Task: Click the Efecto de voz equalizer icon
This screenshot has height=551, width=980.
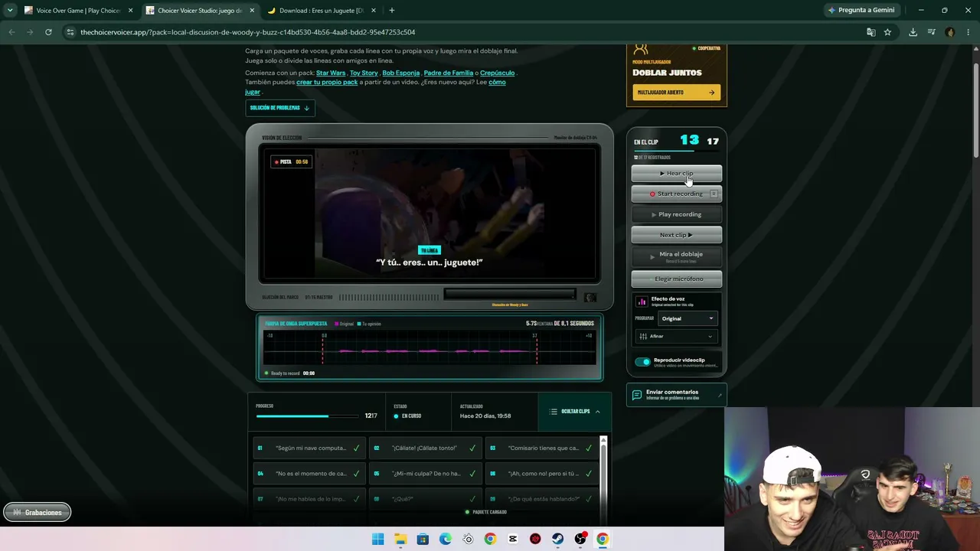Action: click(x=642, y=302)
